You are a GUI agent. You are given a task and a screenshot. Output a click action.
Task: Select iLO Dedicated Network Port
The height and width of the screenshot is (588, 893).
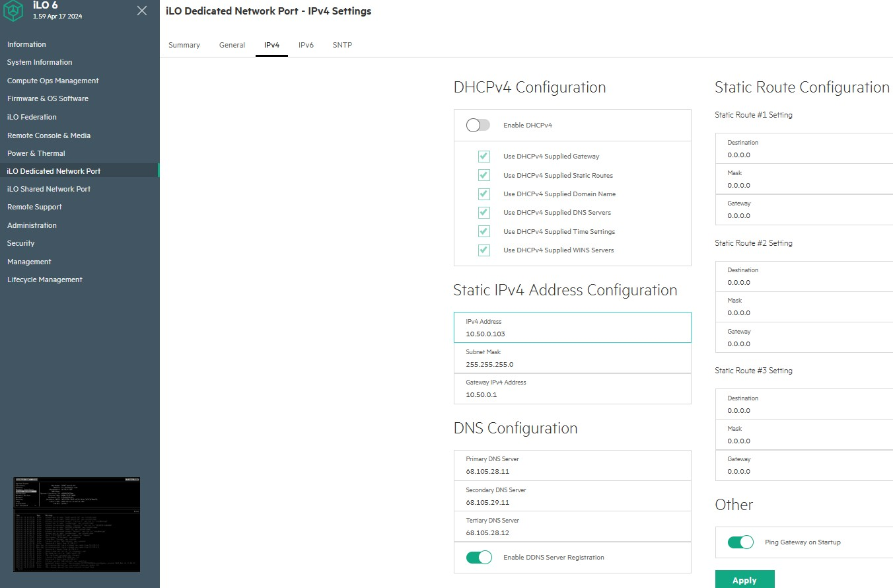(x=79, y=171)
